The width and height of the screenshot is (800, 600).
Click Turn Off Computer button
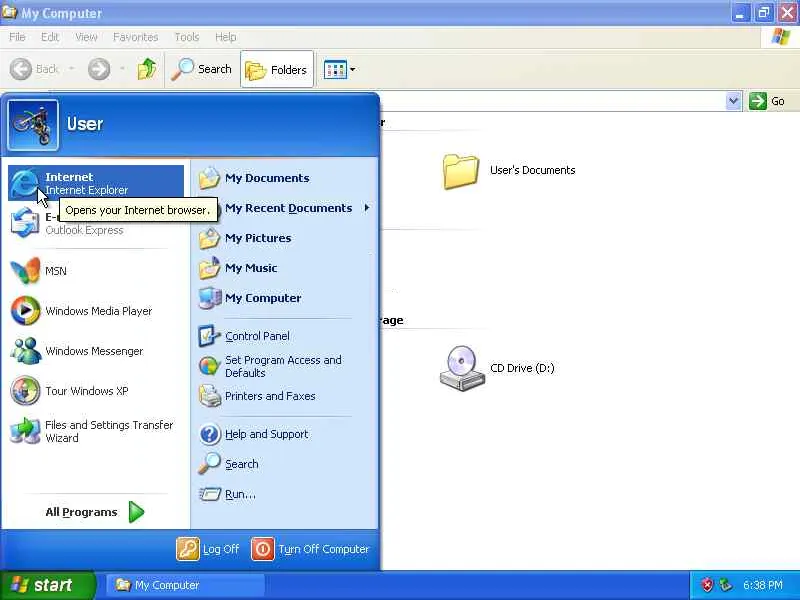point(310,549)
